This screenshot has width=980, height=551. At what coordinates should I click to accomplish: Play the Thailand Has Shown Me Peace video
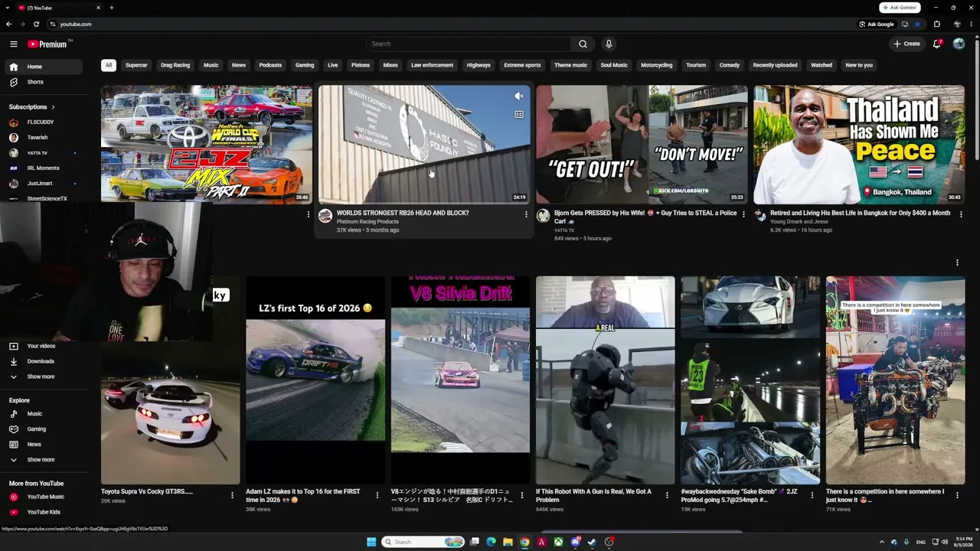859,144
